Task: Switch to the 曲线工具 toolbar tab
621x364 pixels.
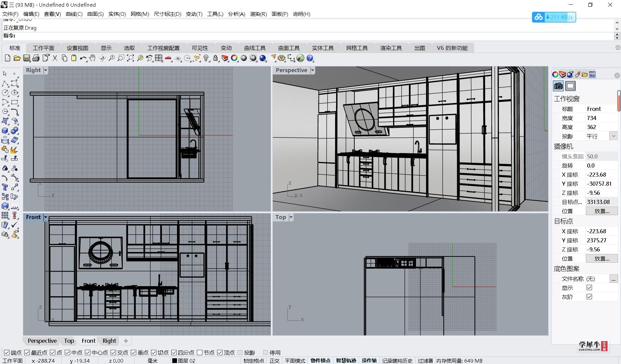Action: click(x=255, y=48)
